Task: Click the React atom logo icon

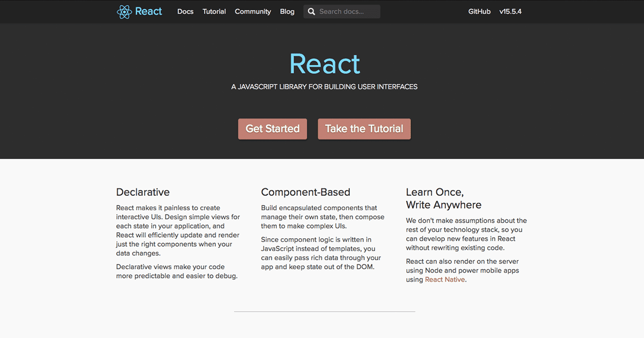Action: pos(124,12)
